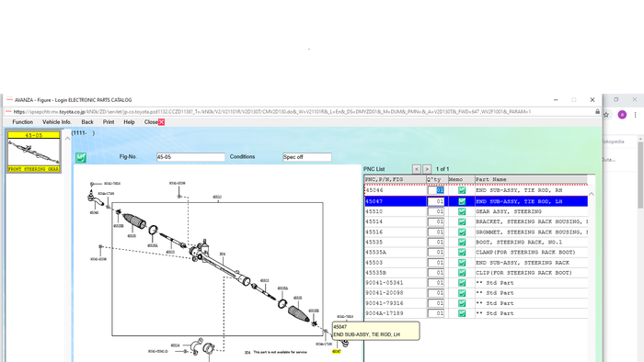Viewport: 644px width, 362px height.
Task: Click quantity field for part 45510
Action: (x=436, y=211)
